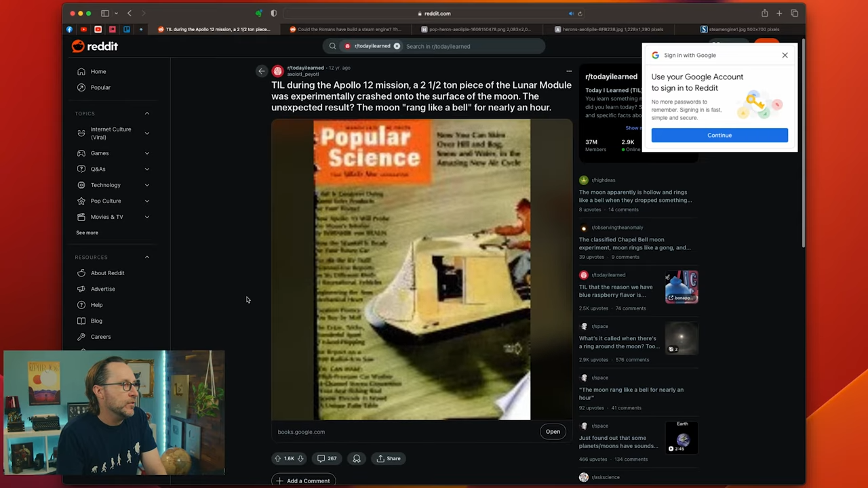Viewport: 868px width, 488px height.
Task: Expand the Internet Culture (Viral) topic
Action: tap(146, 133)
